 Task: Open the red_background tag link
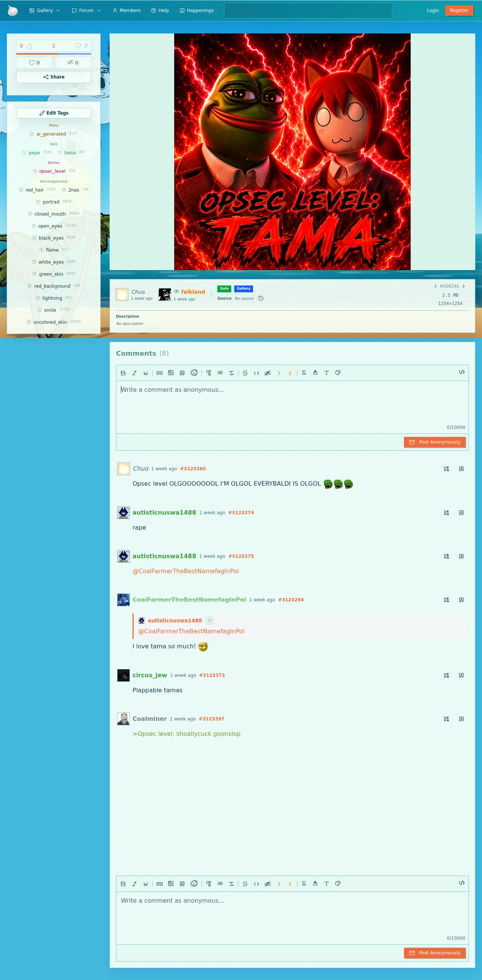point(52,286)
